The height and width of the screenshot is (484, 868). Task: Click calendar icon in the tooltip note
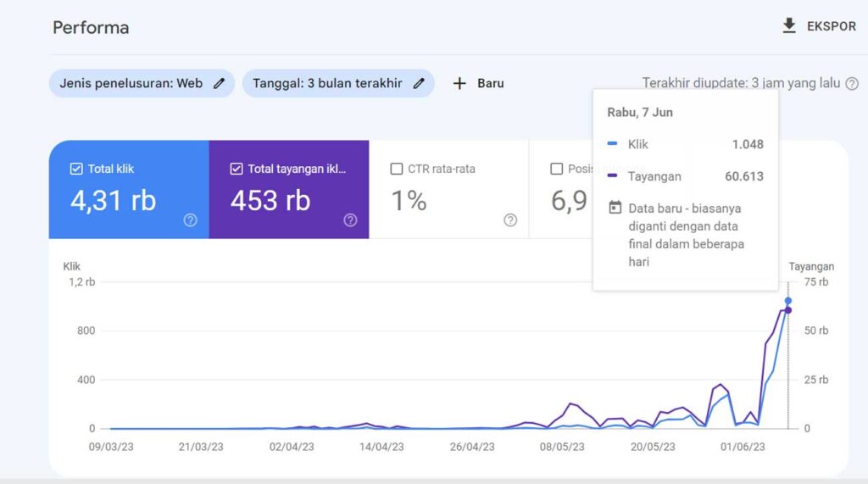(615, 208)
